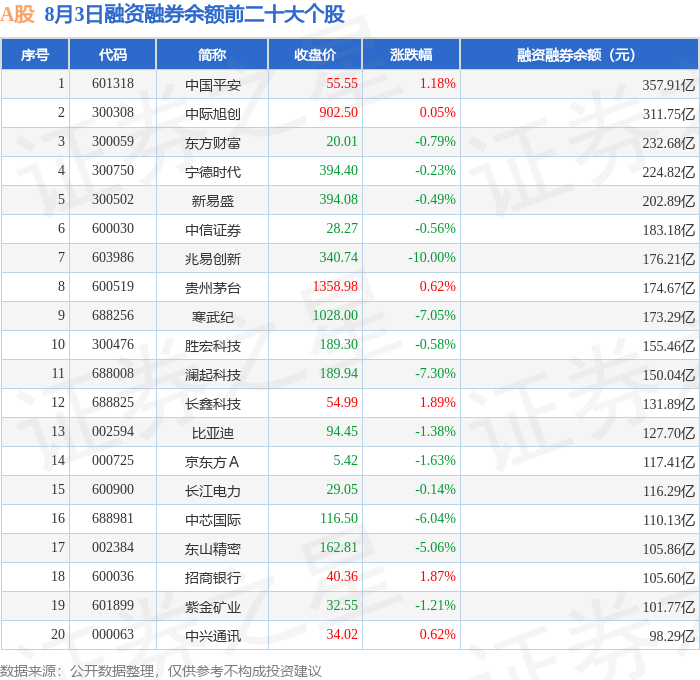Click stock code 600036 for 招商银行
Screen dimensions: 700x680
tap(113, 576)
